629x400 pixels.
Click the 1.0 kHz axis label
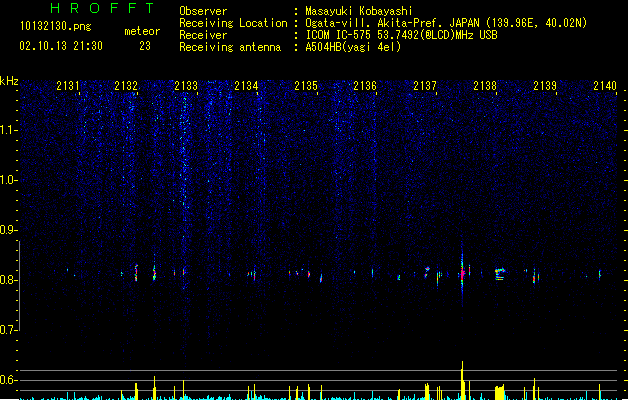(x=8, y=180)
